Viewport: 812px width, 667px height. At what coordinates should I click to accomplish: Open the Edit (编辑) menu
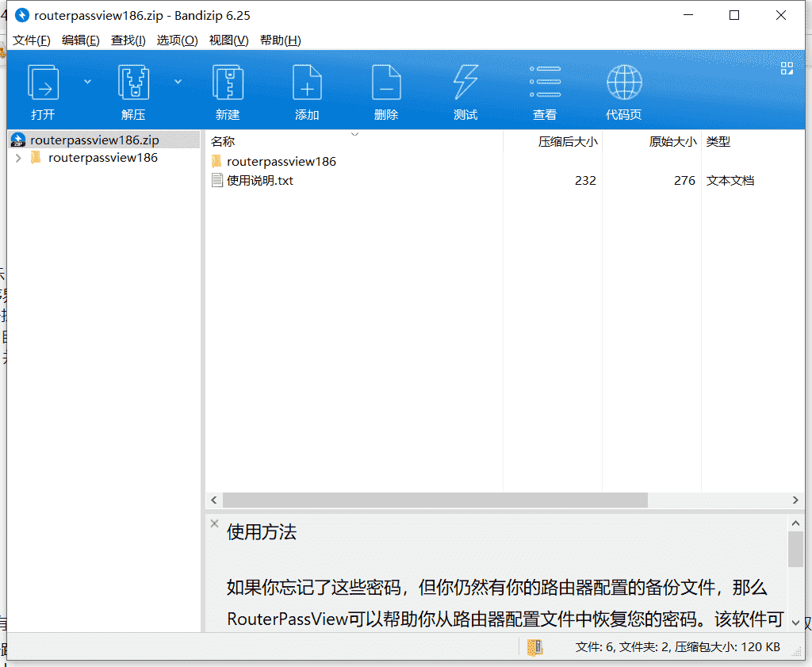80,40
